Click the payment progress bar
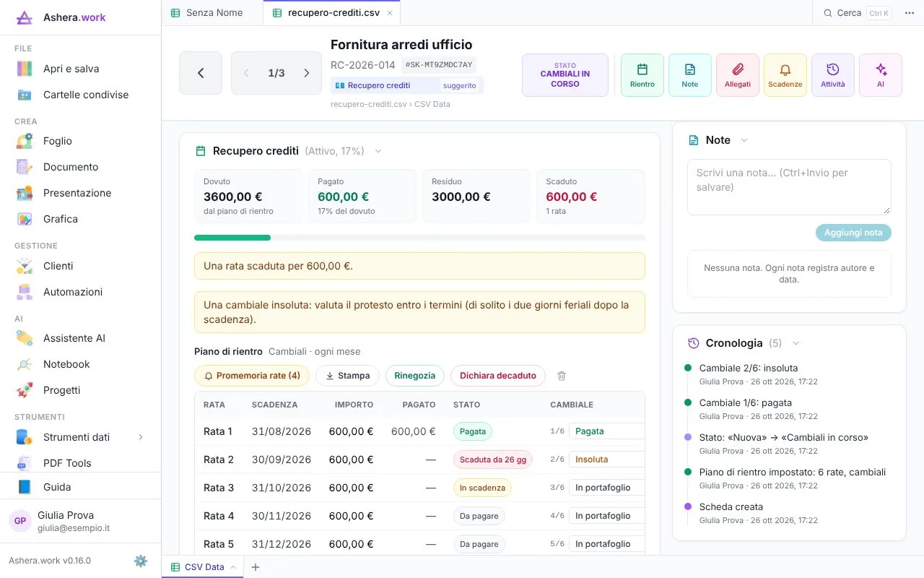 (x=419, y=238)
